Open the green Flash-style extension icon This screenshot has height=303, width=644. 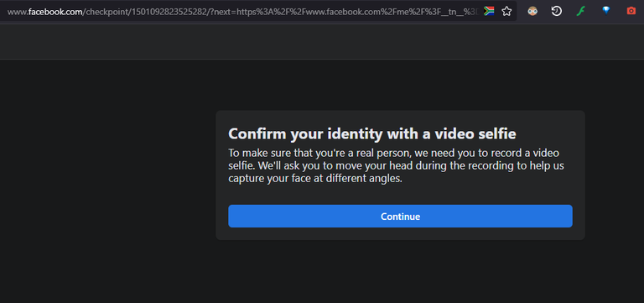580,11
